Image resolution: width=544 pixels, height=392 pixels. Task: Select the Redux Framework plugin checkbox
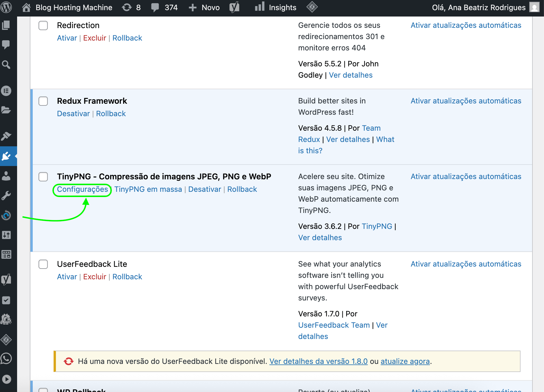click(43, 101)
